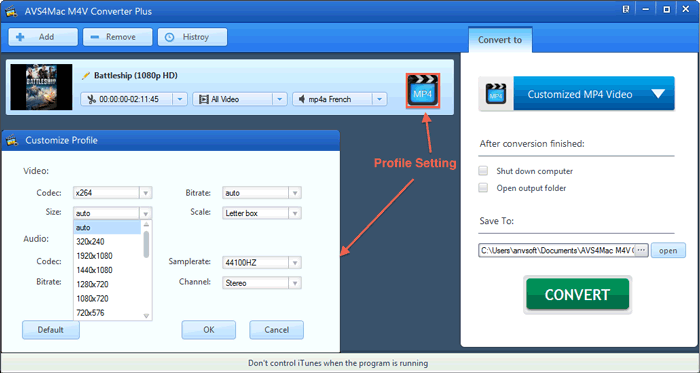Viewport: 700px width, 373px height.
Task: Switch to the Convert to tab
Action: coord(500,40)
